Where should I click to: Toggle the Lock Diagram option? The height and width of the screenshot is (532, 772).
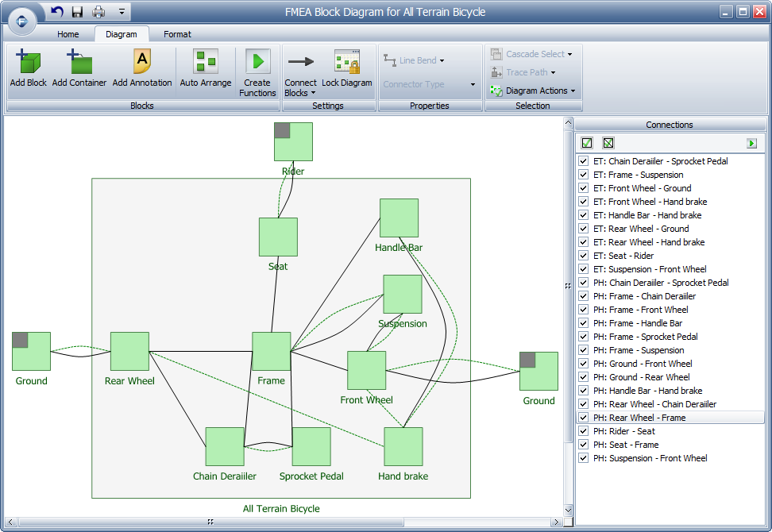click(x=346, y=63)
